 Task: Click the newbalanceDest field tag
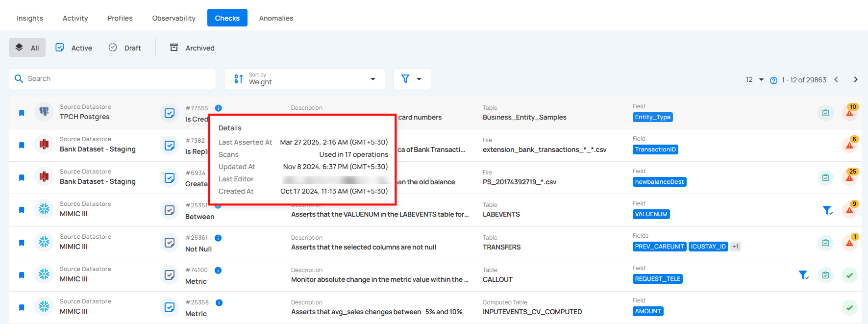click(659, 182)
